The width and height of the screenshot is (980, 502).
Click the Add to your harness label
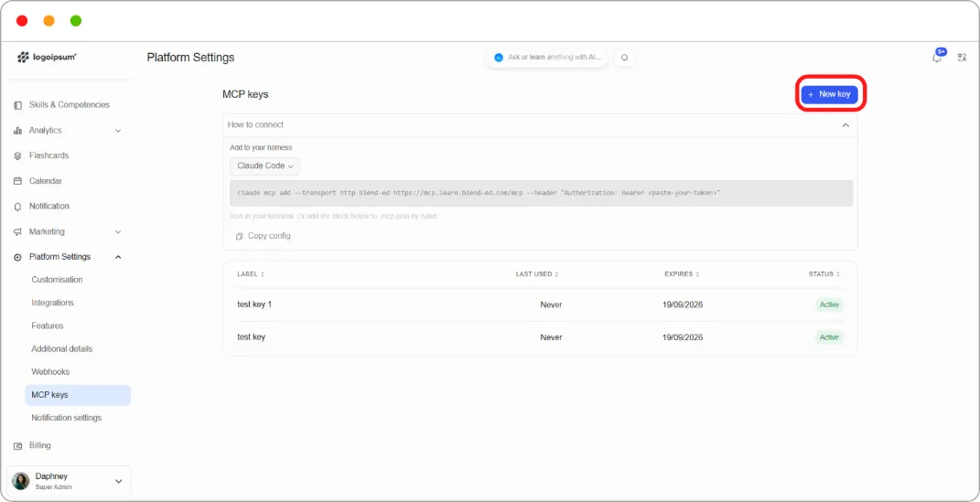point(261,147)
